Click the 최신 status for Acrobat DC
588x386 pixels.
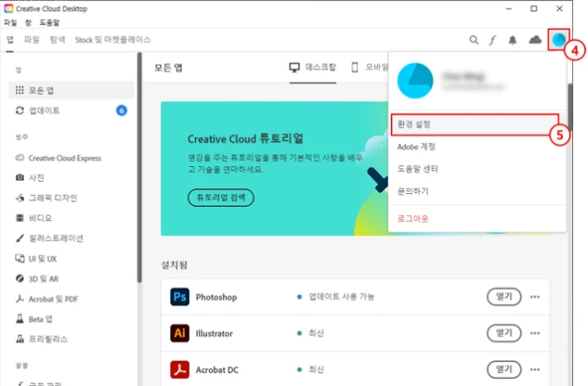pyautogui.click(x=317, y=369)
